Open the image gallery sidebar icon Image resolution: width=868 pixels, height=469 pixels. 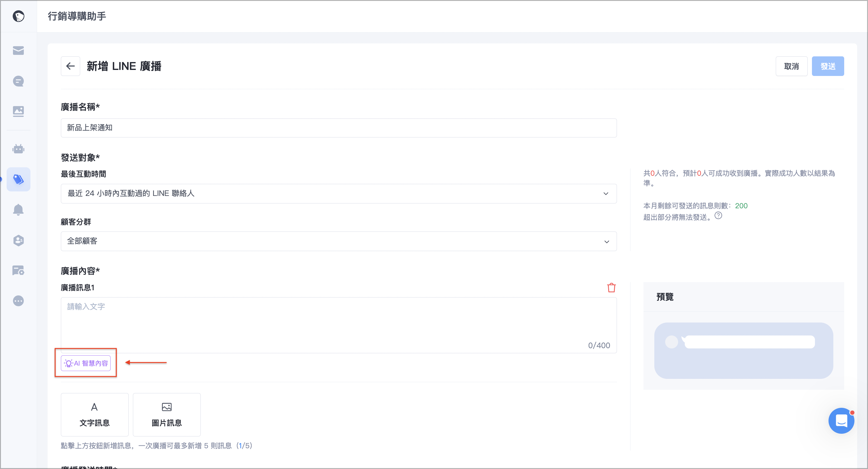[18, 111]
